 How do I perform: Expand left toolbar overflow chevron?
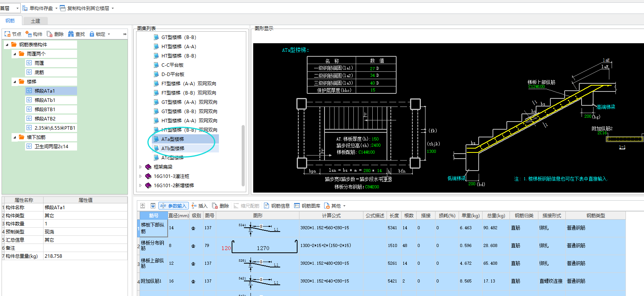[x=125, y=34]
